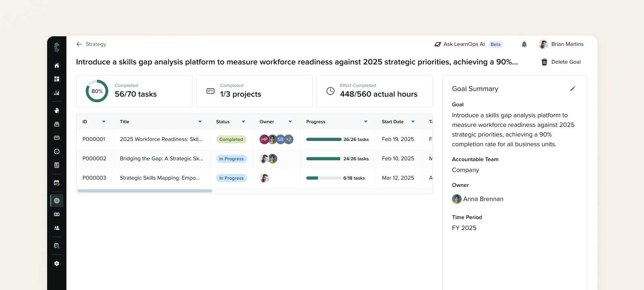This screenshot has height=290, width=644.
Task: Click the P000003 ID cell
Action: point(95,178)
